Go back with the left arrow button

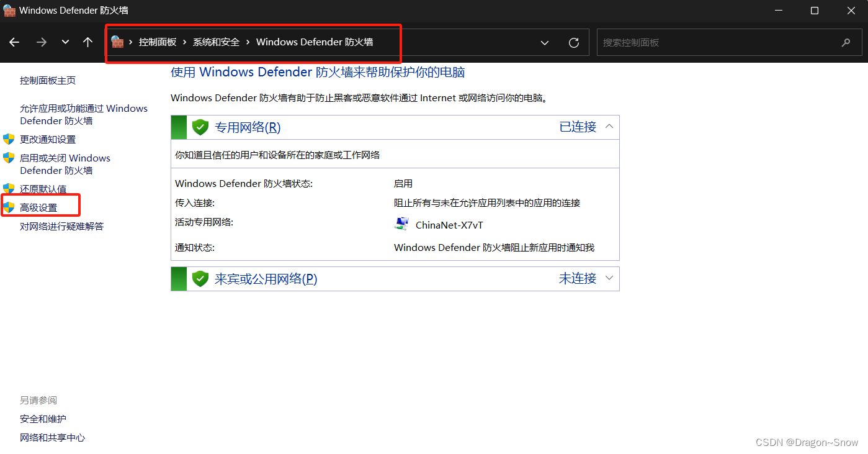[x=14, y=42]
